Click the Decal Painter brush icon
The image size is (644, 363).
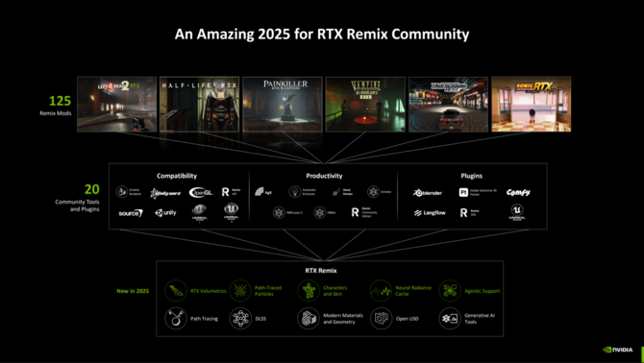(x=336, y=192)
